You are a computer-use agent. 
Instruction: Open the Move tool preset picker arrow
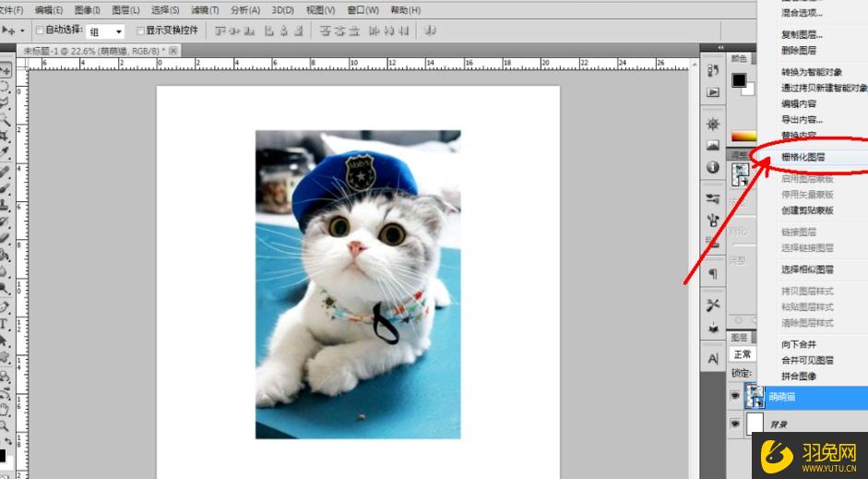click(22, 31)
